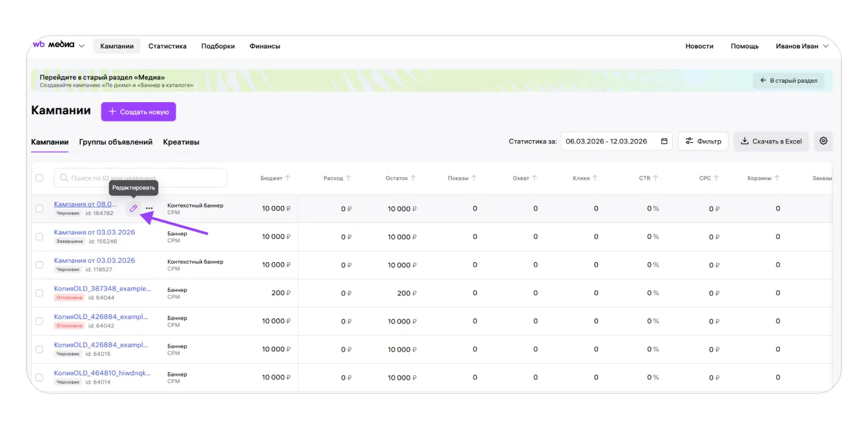
Task: Click the 200 ₽ budget cell
Action: point(281,293)
